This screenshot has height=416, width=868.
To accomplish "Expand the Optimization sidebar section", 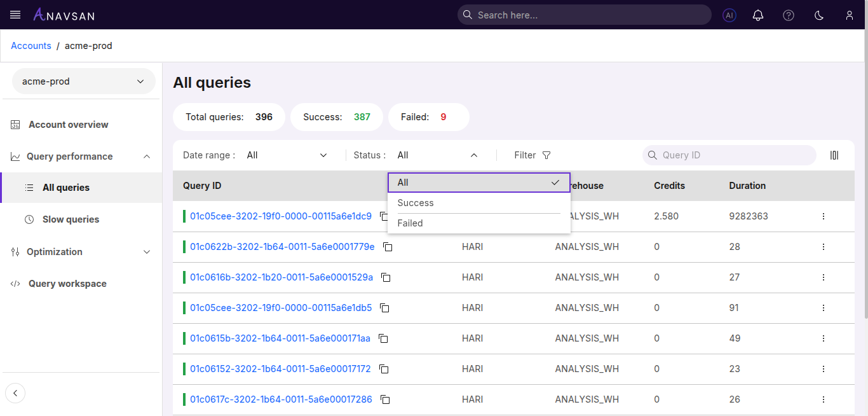I will (81, 252).
